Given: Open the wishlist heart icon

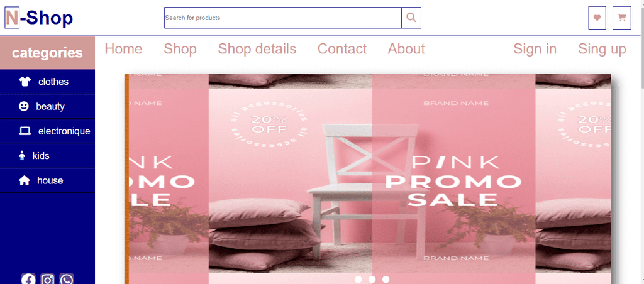Looking at the screenshot, I should pos(597,18).
